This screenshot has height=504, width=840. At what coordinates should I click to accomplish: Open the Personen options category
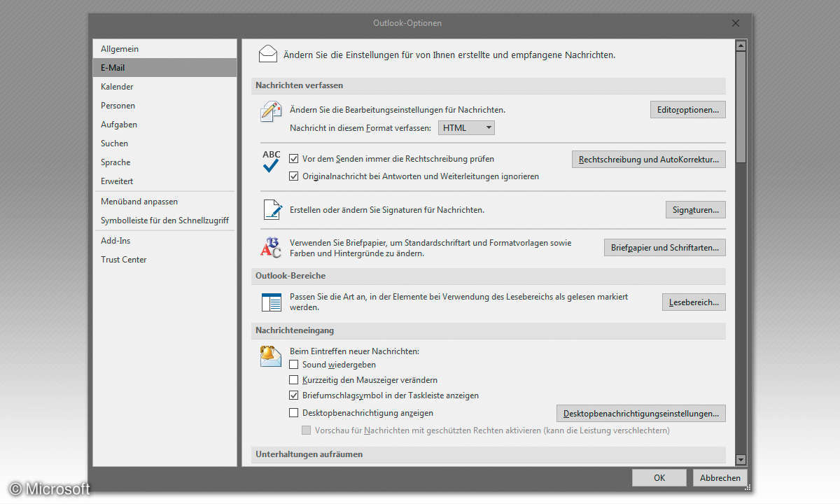click(165, 106)
